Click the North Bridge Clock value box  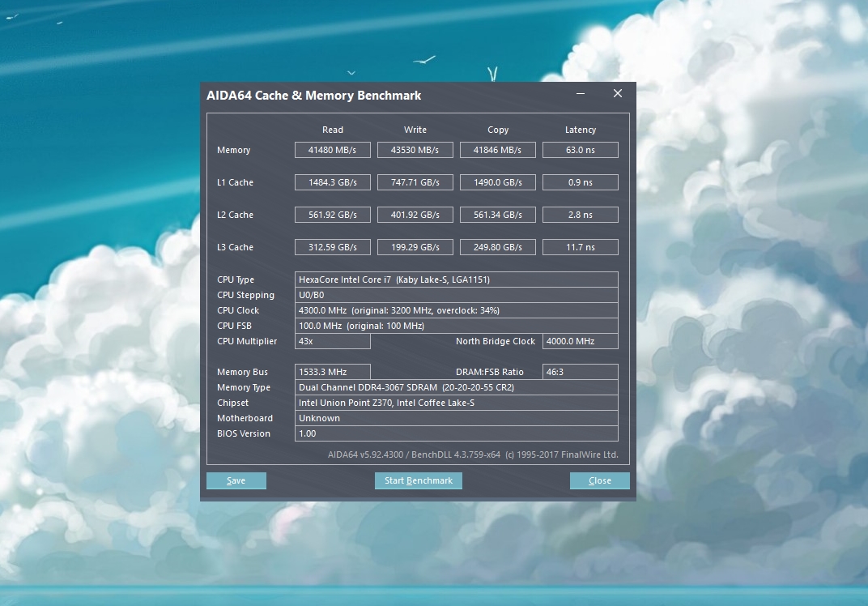[580, 341]
